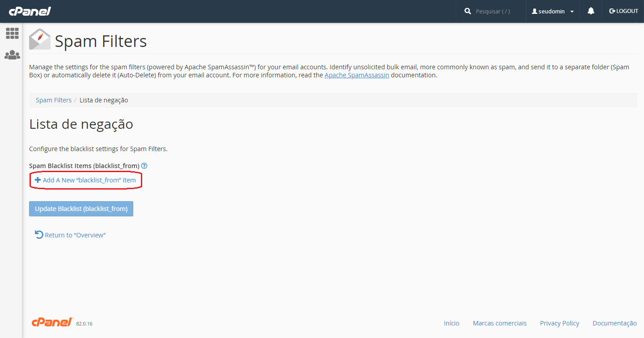
Task: Open the Privacy Policy footer link
Action: 559,323
